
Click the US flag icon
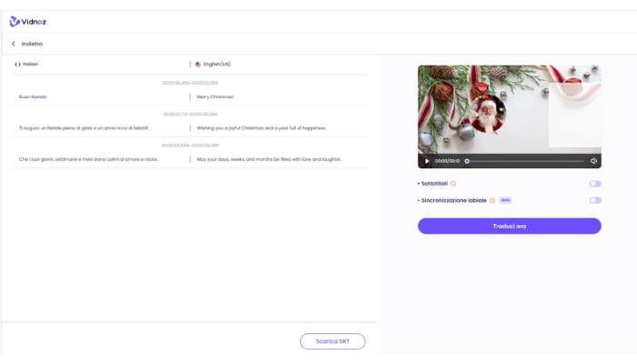(x=197, y=65)
